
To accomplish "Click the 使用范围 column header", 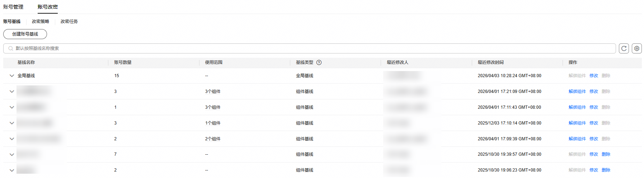I will [214, 62].
